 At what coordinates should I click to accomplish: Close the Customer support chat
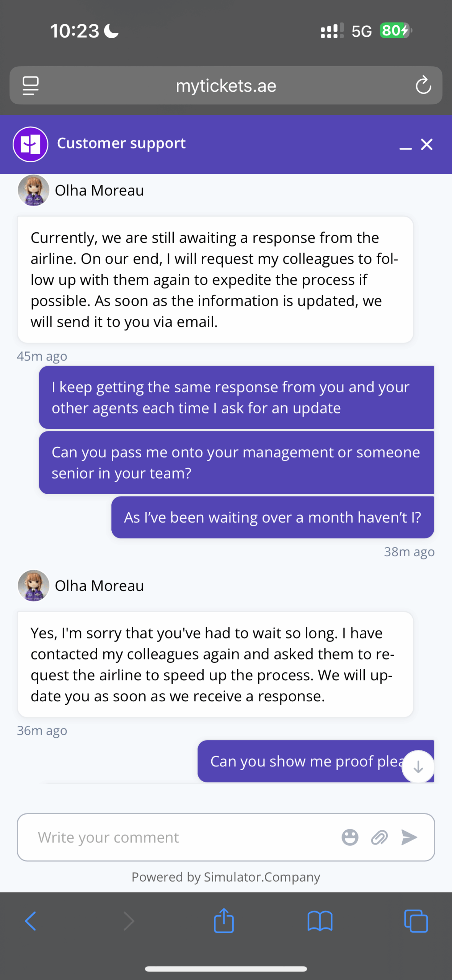coord(427,144)
